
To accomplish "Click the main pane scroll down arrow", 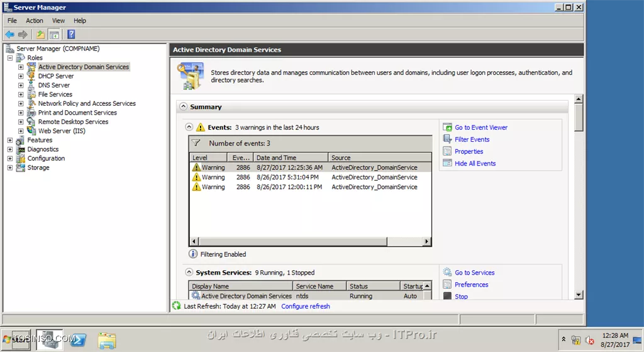I will (579, 295).
